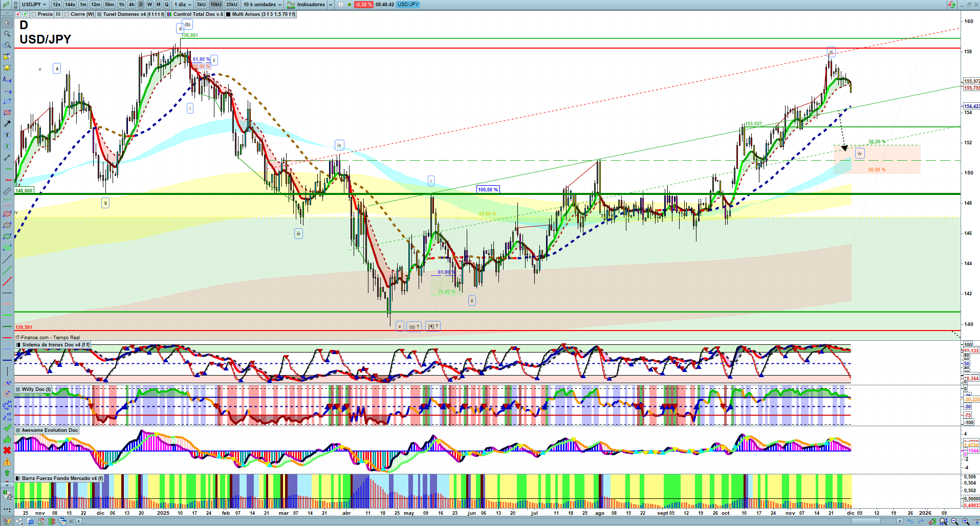Expand the '10 k unidades' dropdown

[262, 5]
